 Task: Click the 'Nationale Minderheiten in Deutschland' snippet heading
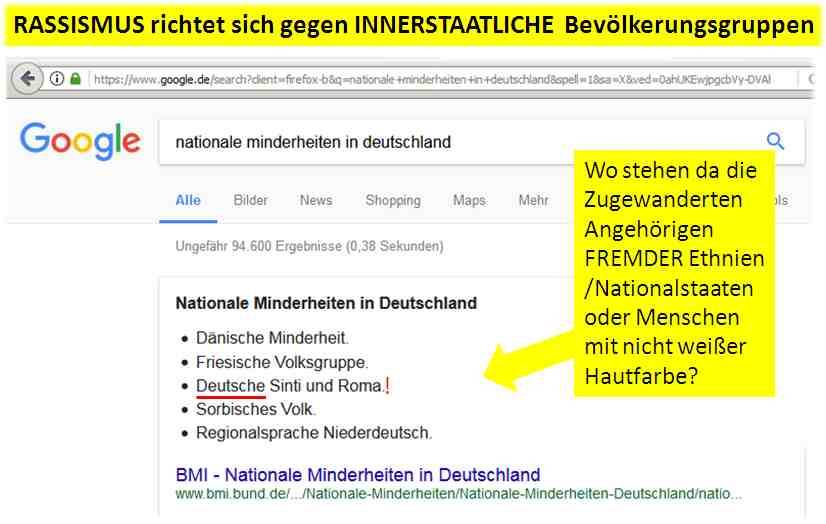tap(326, 303)
